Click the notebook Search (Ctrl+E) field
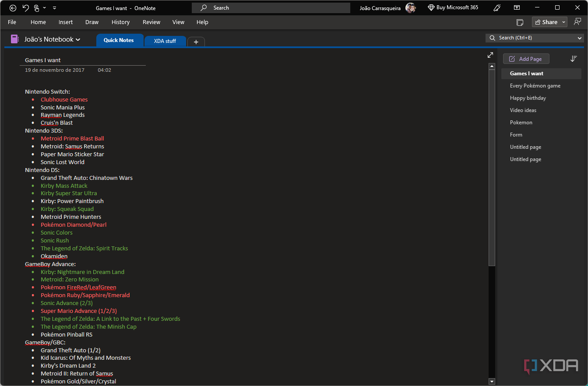Screen dimensions: 588x386 [534, 38]
